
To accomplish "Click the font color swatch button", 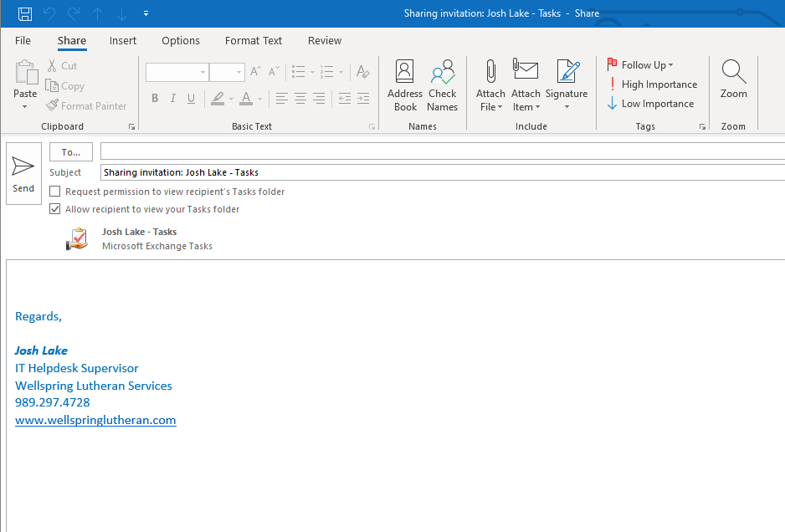I will click(245, 99).
